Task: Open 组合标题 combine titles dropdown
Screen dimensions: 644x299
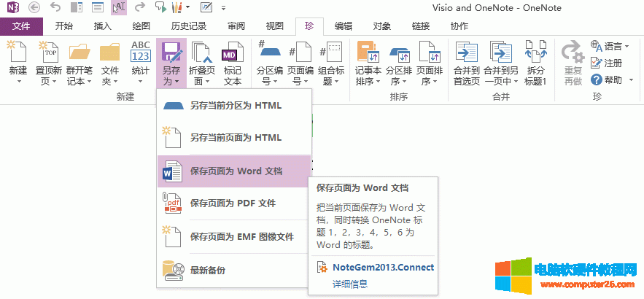Action: [x=331, y=63]
